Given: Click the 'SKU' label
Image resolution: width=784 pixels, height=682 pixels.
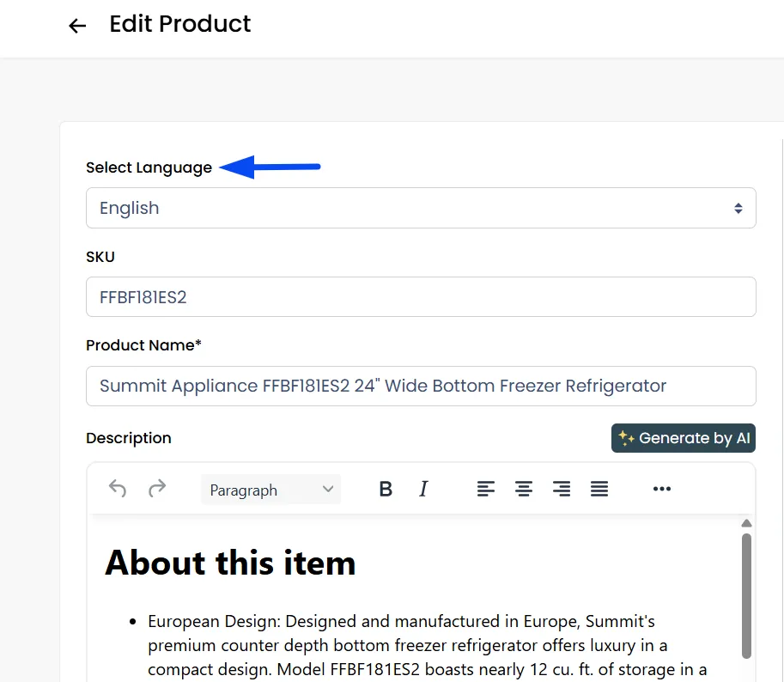Looking at the screenshot, I should [100, 257].
